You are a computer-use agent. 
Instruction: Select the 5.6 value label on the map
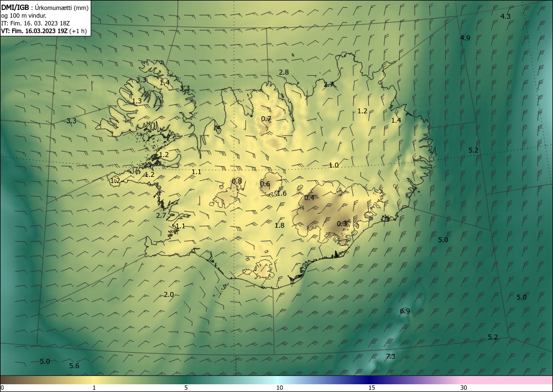pyautogui.click(x=74, y=365)
